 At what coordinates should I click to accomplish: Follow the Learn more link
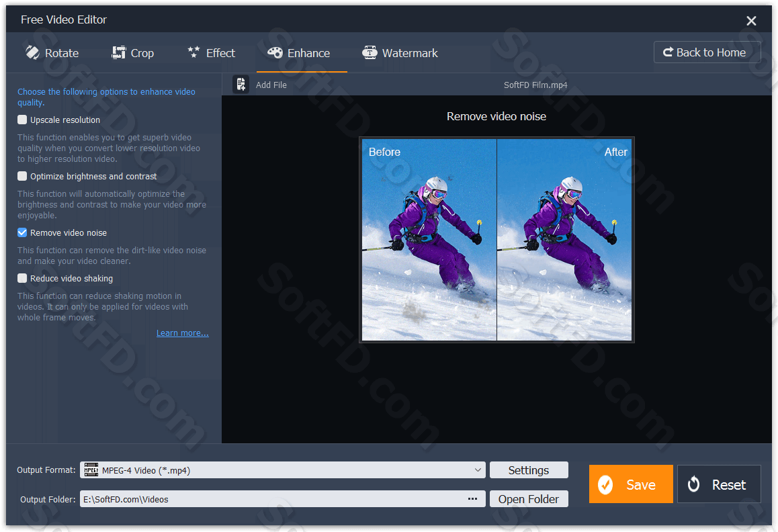(x=183, y=333)
